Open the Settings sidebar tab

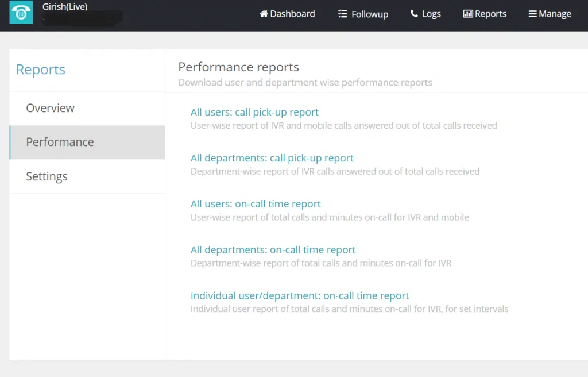(x=87, y=176)
